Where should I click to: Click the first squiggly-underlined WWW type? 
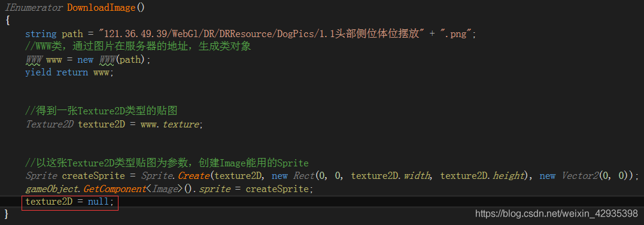click(34, 59)
